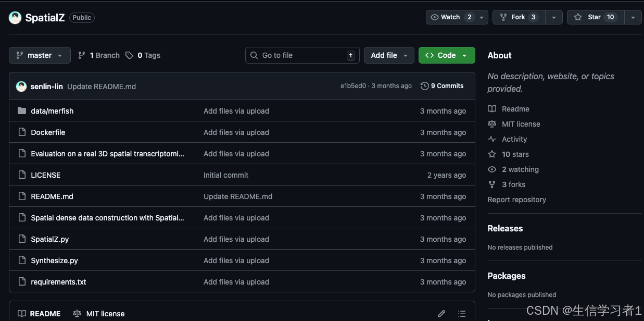The image size is (644, 321).
Task: Click file icon beside Evaluation on a real 3D
Action: 22,154
